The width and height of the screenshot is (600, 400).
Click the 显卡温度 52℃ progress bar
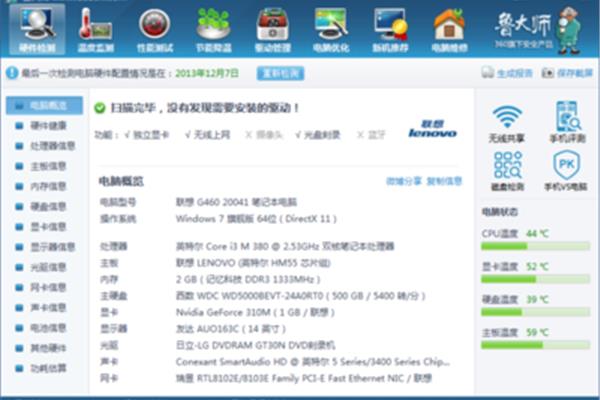pos(535,279)
